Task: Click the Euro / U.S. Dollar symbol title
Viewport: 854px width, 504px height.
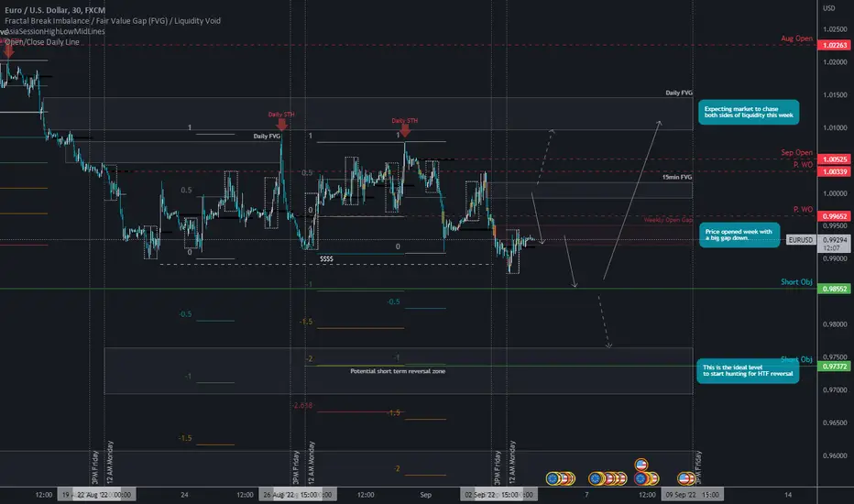Action: [55, 10]
